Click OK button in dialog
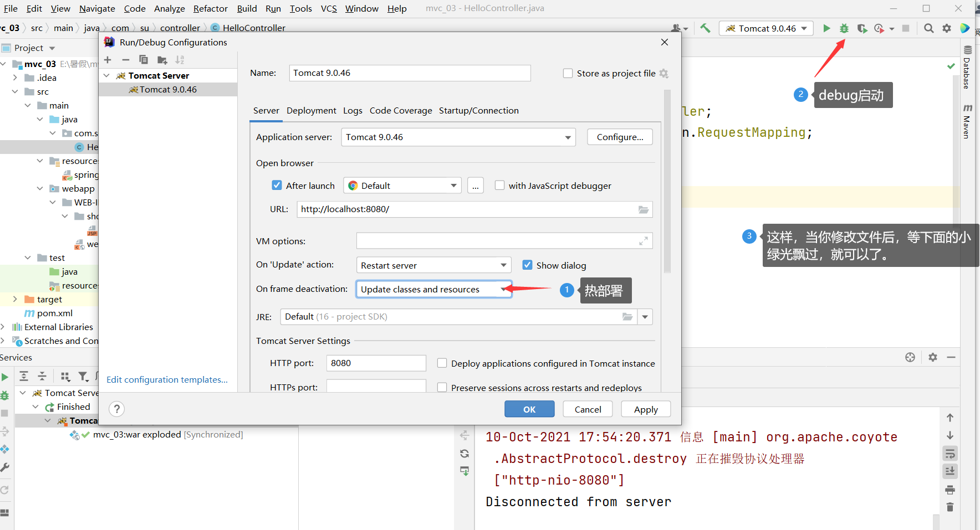Viewport: 980px width, 530px height. click(x=529, y=409)
